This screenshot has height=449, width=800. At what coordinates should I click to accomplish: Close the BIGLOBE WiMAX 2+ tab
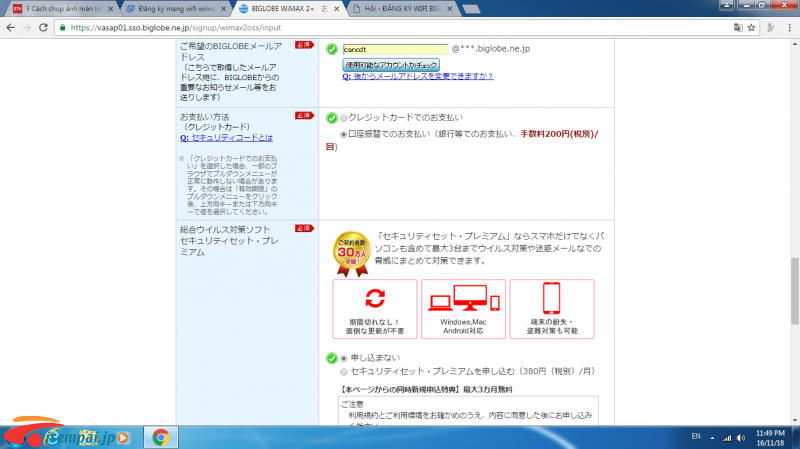click(x=337, y=9)
